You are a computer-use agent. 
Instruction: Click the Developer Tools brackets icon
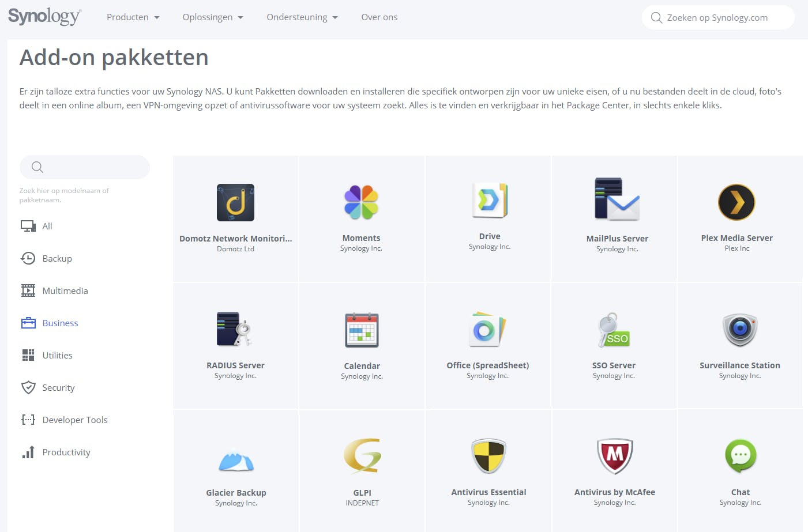28,420
